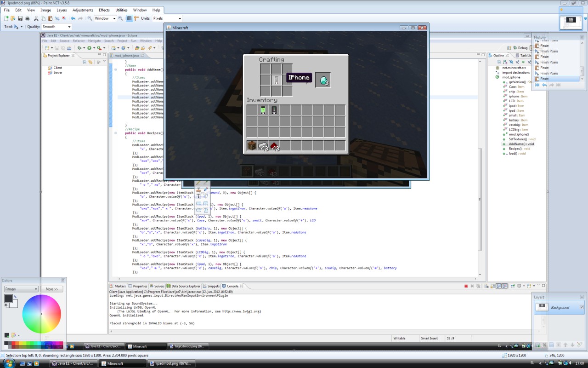The height and width of the screenshot is (368, 588).
Task: Open the Adjustments menu
Action: click(x=83, y=10)
